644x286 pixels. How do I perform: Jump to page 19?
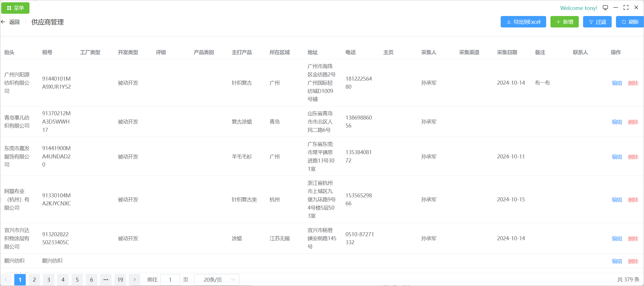(120, 280)
